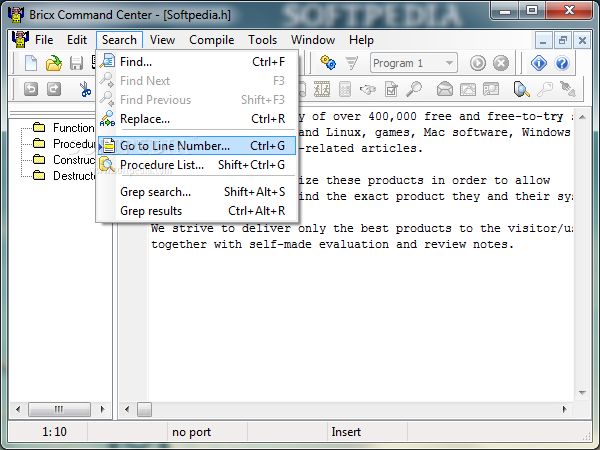This screenshot has height=450, width=600.
Task: Open help with the blue question mark icon
Action: point(562,63)
